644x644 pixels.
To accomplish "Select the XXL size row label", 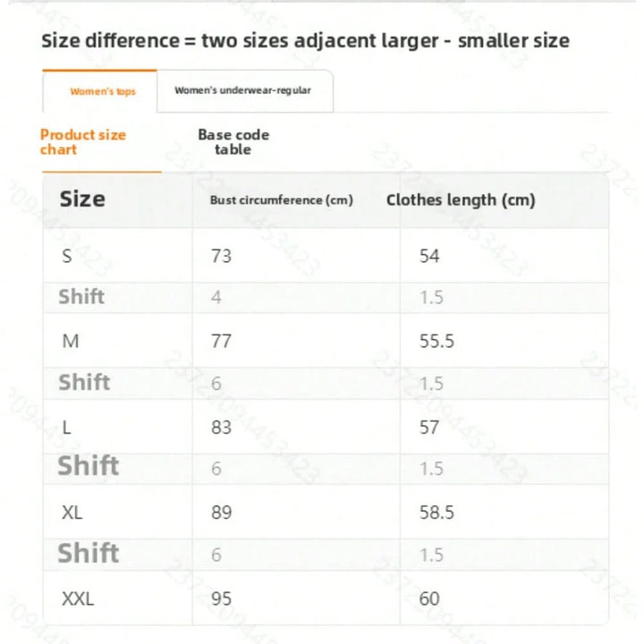I will pyautogui.click(x=78, y=597).
